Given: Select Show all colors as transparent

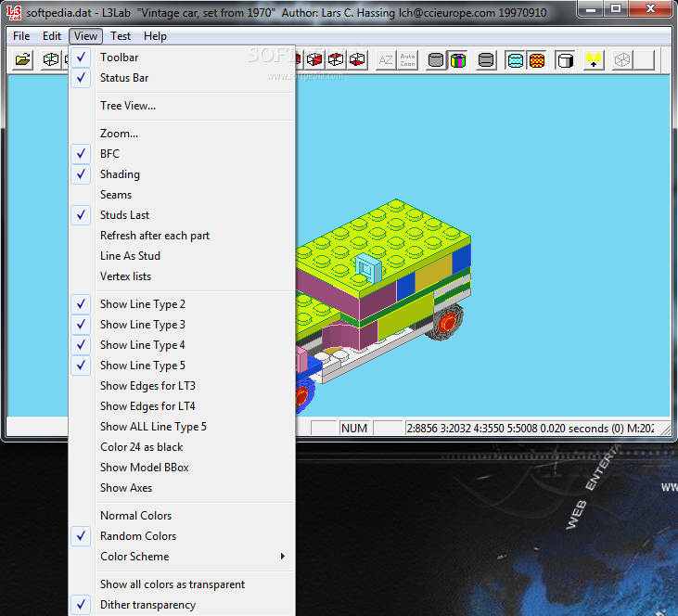Looking at the screenshot, I should tap(182, 584).
